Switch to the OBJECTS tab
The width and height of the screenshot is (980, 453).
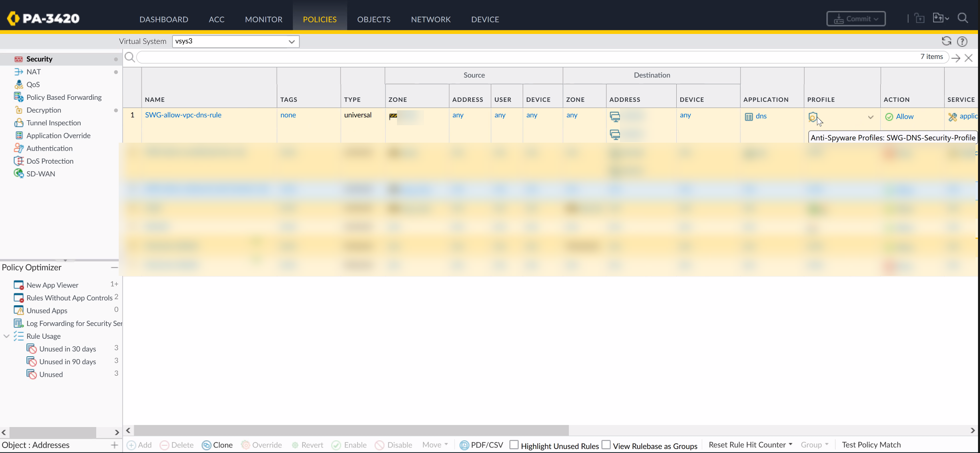374,19
